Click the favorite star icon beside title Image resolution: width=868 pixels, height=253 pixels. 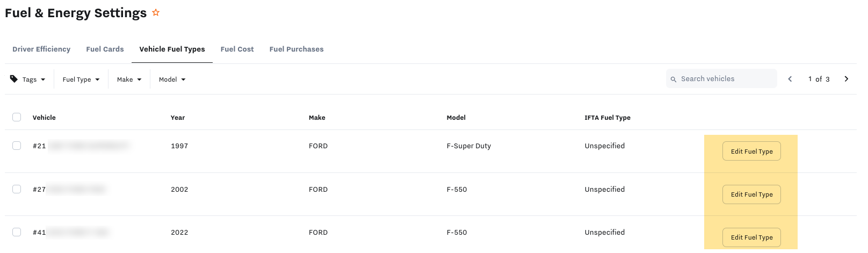pos(156,12)
